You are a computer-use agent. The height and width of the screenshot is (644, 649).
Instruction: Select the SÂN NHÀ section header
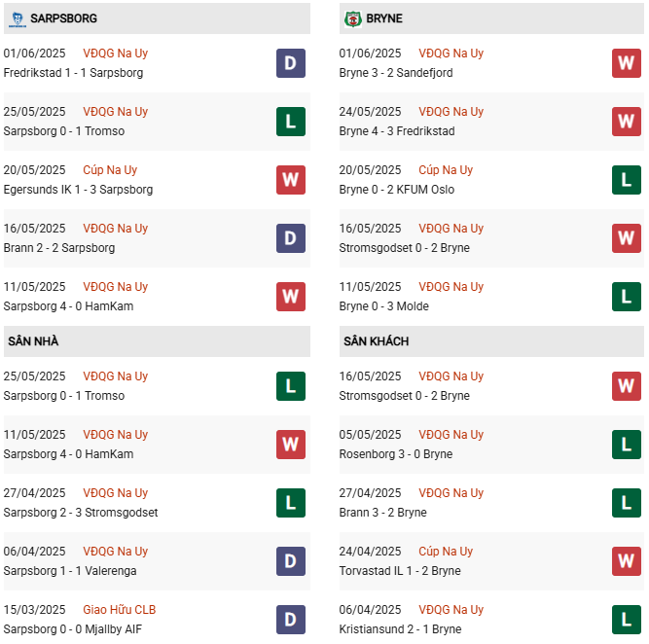coord(157,341)
